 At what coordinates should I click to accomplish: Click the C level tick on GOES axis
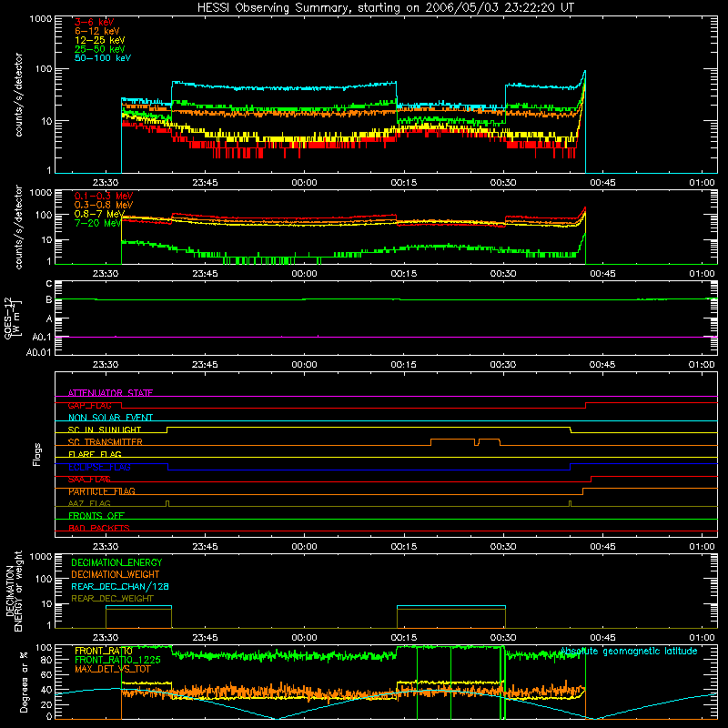tap(49, 284)
